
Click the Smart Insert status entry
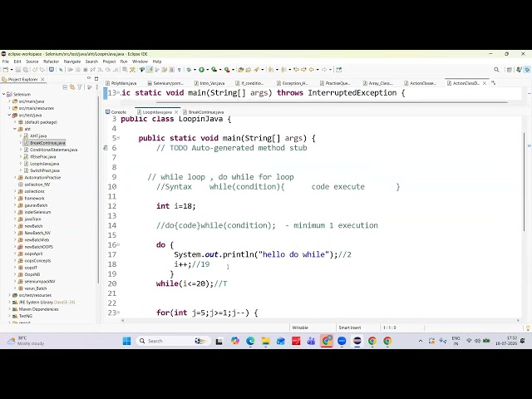350,328
